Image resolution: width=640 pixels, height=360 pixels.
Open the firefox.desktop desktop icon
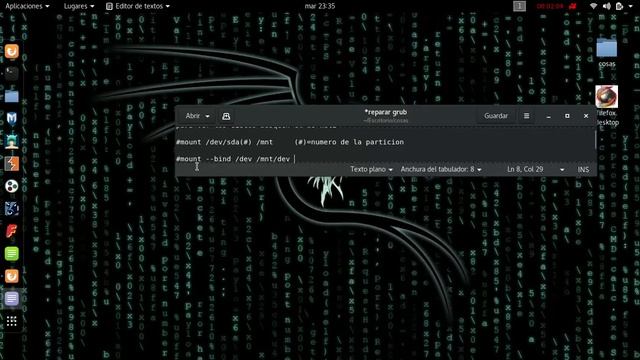tap(607, 105)
